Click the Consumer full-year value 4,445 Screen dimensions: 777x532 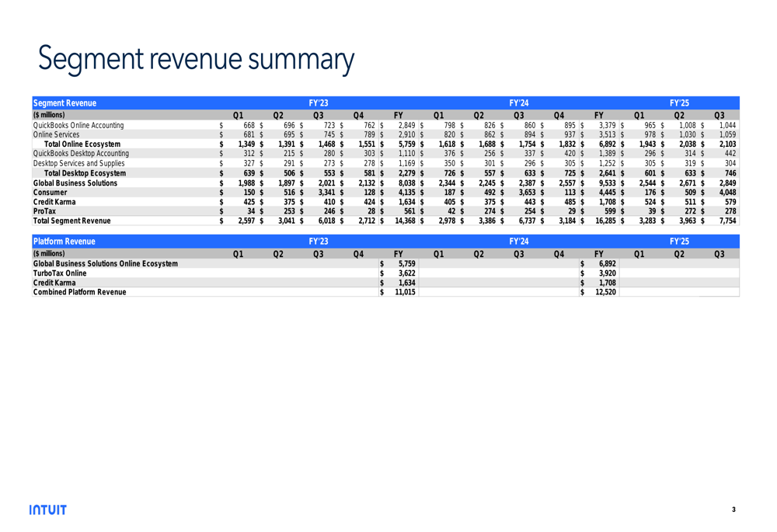608,192
